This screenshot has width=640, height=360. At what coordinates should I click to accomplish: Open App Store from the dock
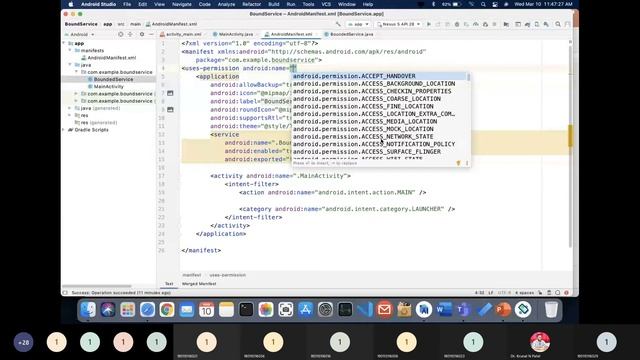[x=305, y=310]
